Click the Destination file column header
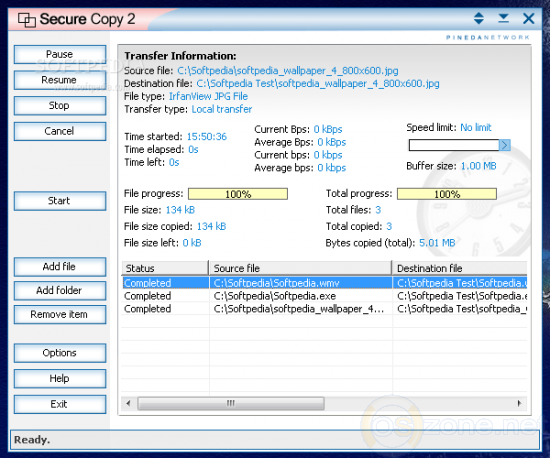The height and width of the screenshot is (458, 550). tap(460, 268)
